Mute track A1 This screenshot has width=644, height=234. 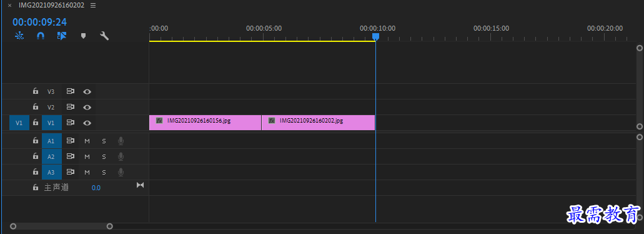point(87,141)
